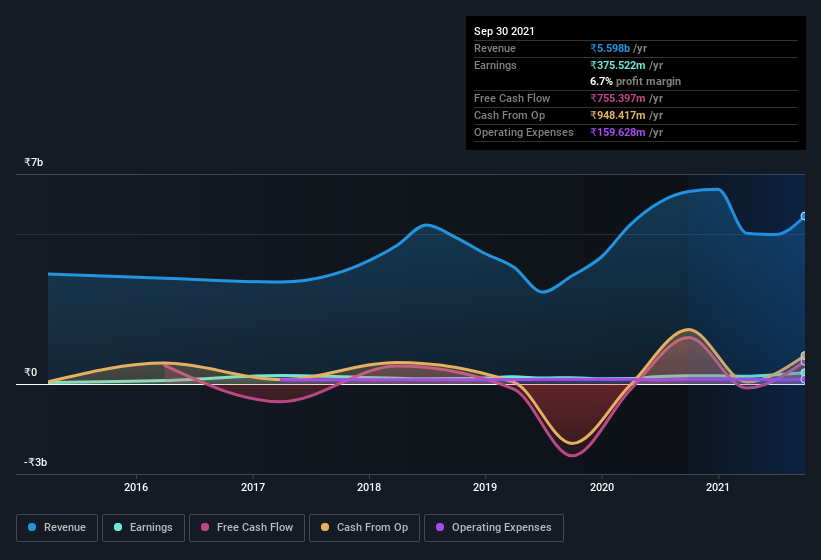Screen dimensions: 821x560
Task: Click the 6.7% profit margin text
Action: 636,81
